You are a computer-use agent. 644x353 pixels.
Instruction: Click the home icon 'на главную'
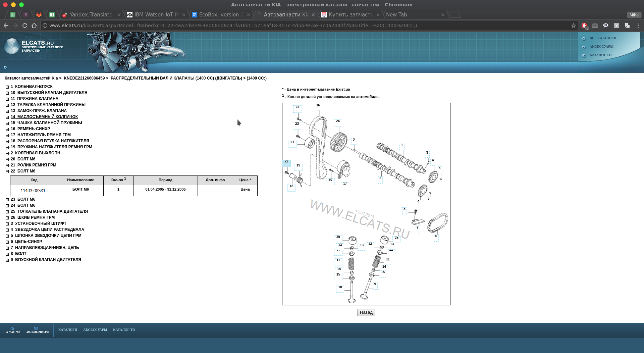(12, 330)
